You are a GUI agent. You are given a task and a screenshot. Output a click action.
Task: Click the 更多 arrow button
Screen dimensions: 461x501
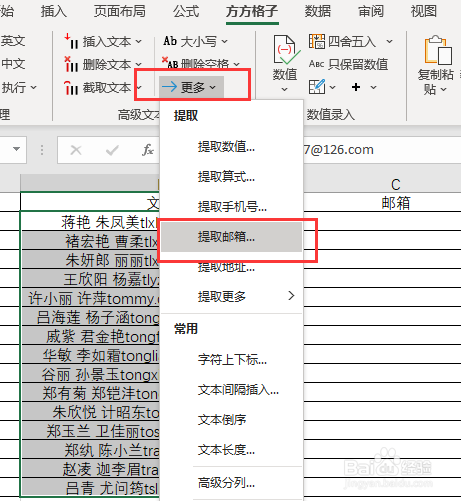pyautogui.click(x=191, y=87)
